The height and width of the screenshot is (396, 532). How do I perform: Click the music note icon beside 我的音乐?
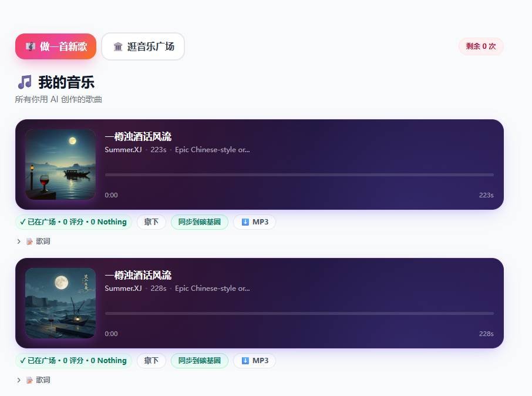point(24,82)
